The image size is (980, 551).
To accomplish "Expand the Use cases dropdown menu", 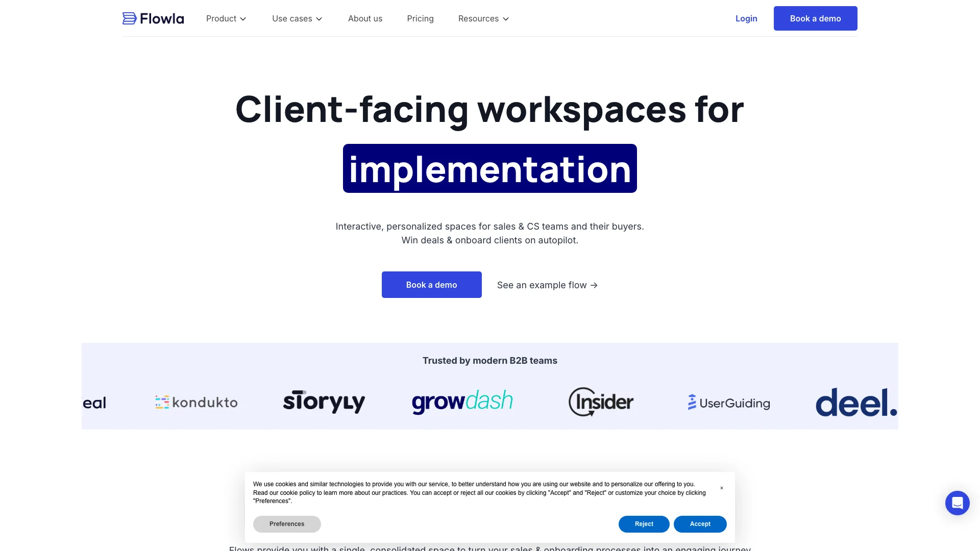I will pos(298,18).
